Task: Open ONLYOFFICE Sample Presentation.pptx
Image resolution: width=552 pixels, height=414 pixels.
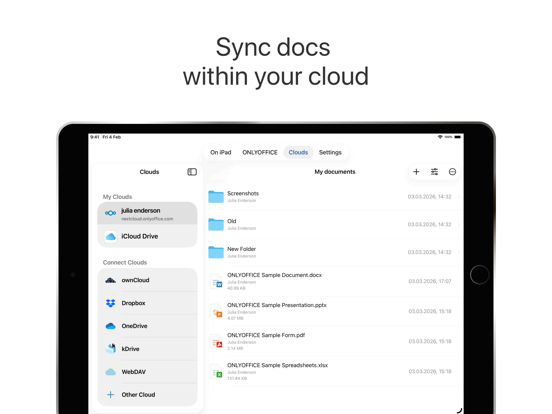Action: tap(277, 305)
